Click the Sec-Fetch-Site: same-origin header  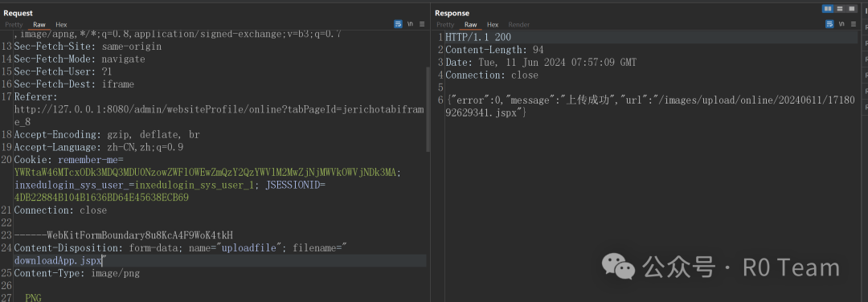click(x=88, y=47)
